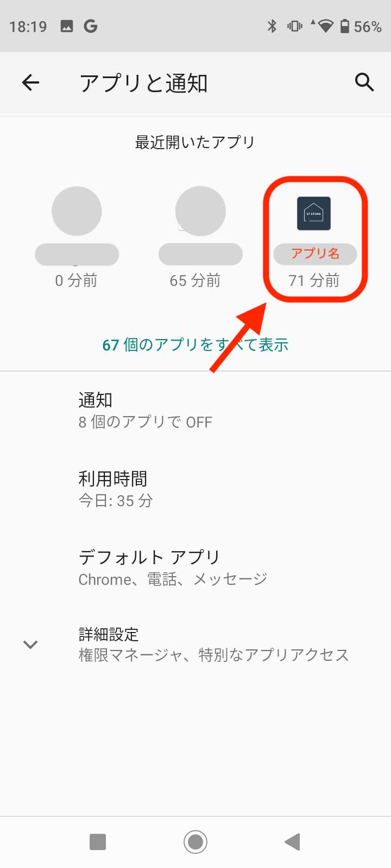Expand 詳細設定 with the chevron

[x=30, y=644]
